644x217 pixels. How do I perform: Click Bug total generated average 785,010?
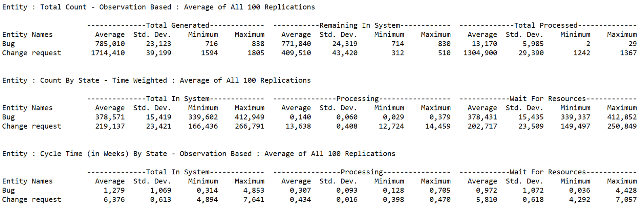[x=110, y=44]
